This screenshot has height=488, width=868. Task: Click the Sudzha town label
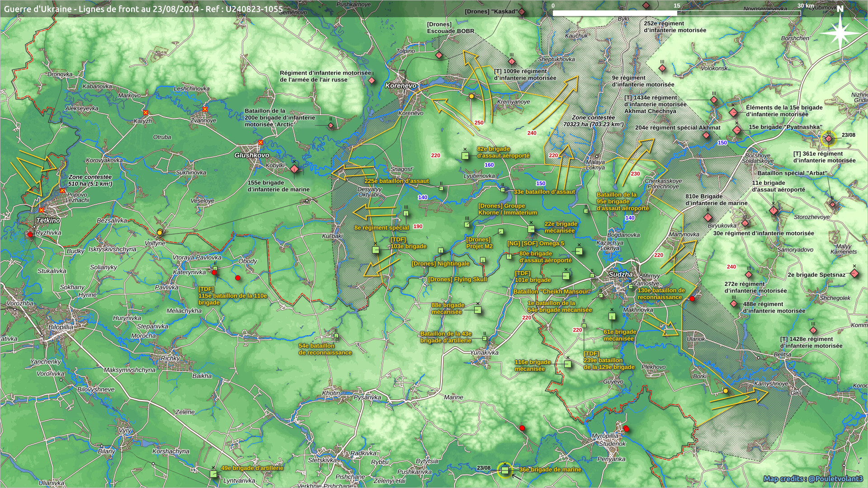click(620, 274)
